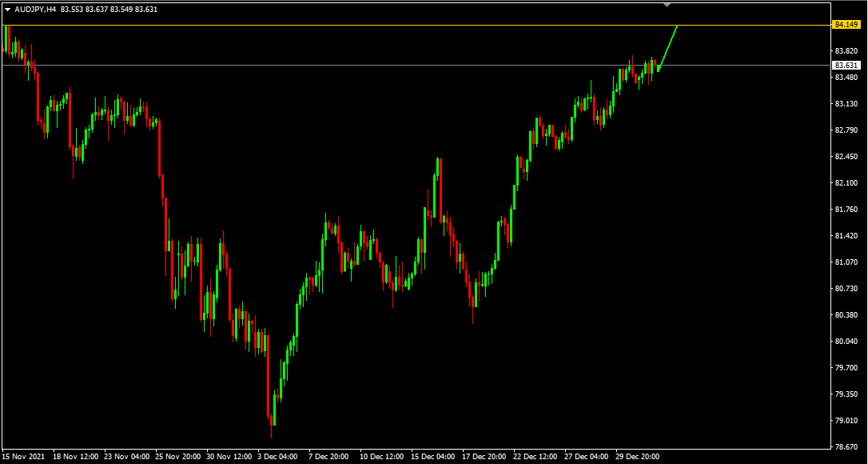Click the 83.637 high value in header
Viewport: 868px width, 464px height.
(x=97, y=10)
